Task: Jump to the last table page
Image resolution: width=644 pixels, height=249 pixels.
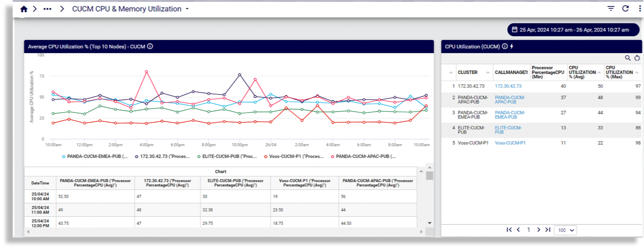Action: (548, 230)
